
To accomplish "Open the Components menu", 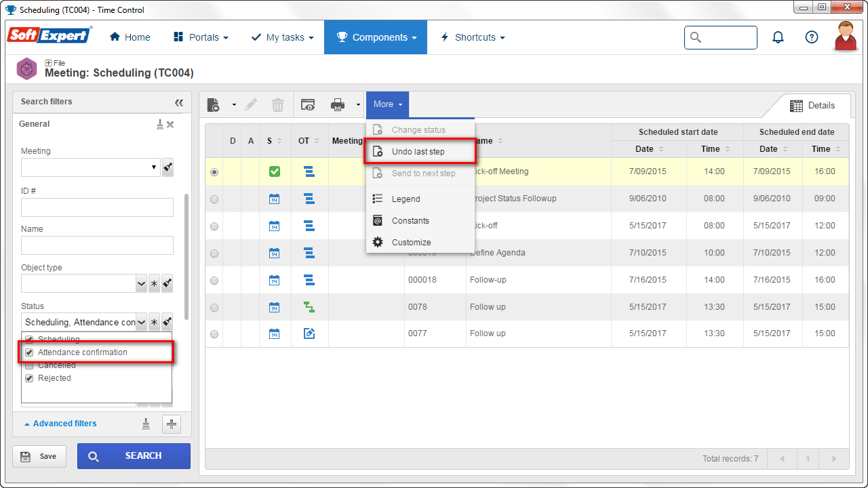I will 376,37.
